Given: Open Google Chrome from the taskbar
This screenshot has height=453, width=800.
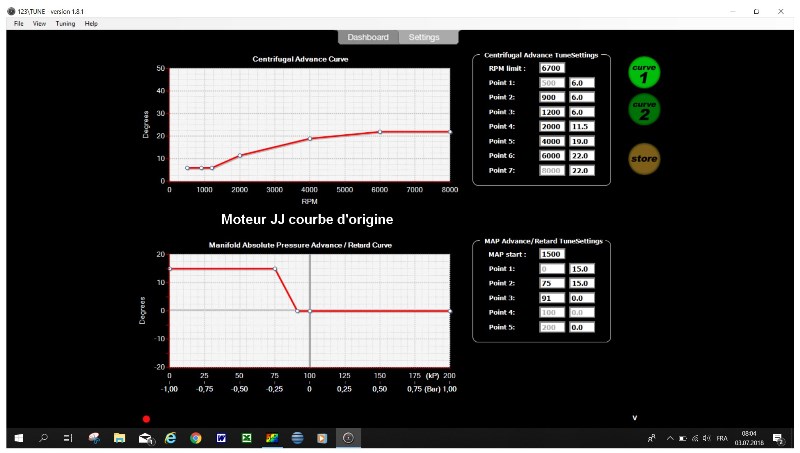Looking at the screenshot, I should [x=195, y=438].
